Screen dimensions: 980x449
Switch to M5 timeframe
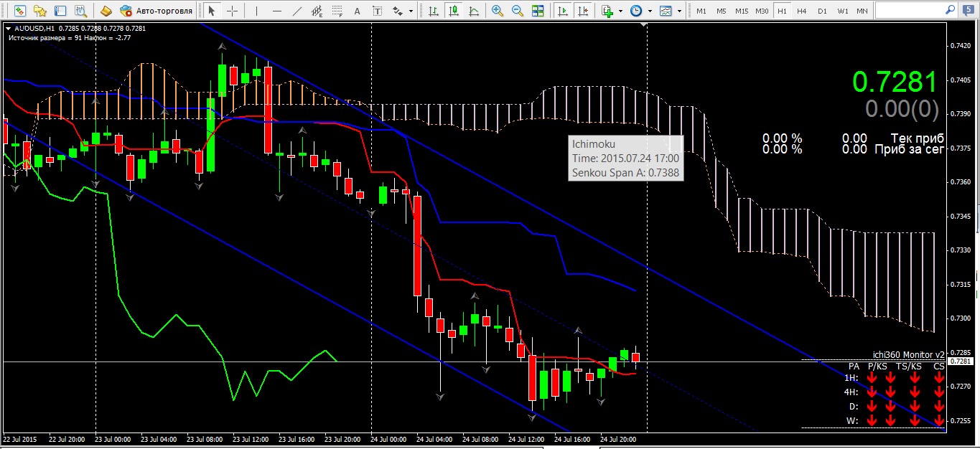(x=721, y=11)
